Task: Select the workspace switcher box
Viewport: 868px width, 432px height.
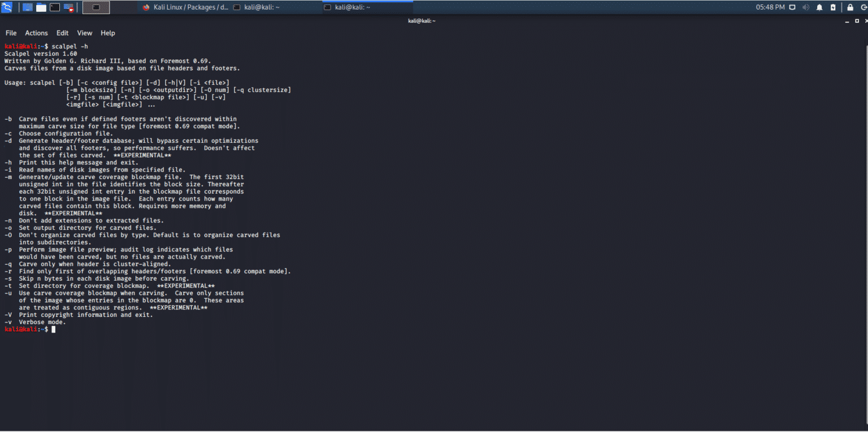Action: click(x=96, y=7)
